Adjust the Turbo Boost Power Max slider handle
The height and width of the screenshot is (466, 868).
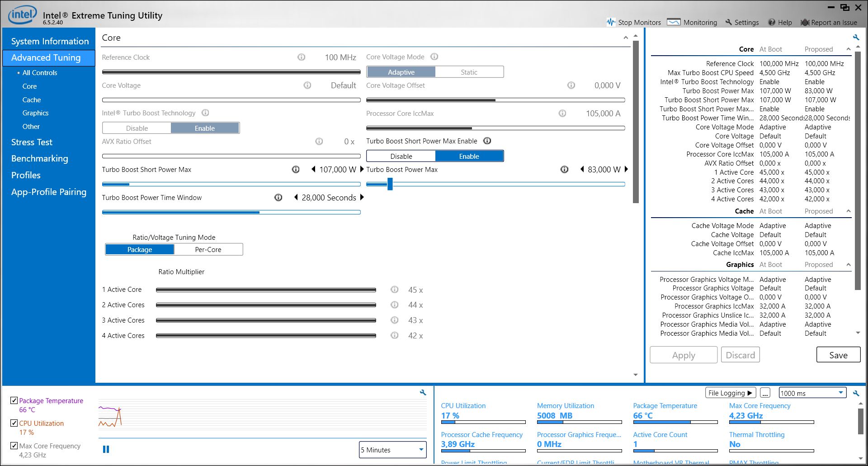[390, 184]
